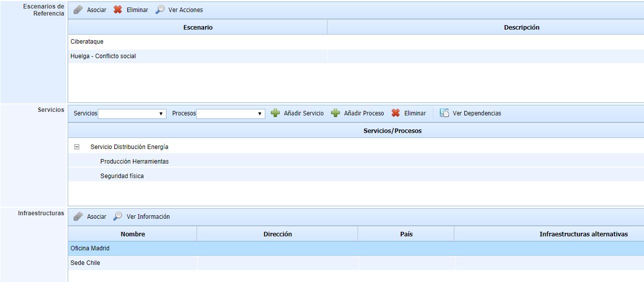Click the Escenario column header
This screenshot has height=282, width=644.
pyautogui.click(x=198, y=28)
